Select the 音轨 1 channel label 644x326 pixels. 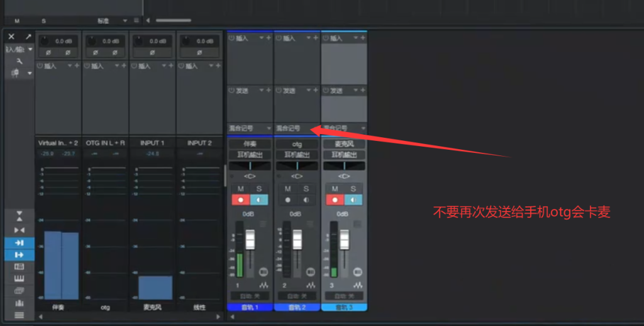(x=250, y=307)
